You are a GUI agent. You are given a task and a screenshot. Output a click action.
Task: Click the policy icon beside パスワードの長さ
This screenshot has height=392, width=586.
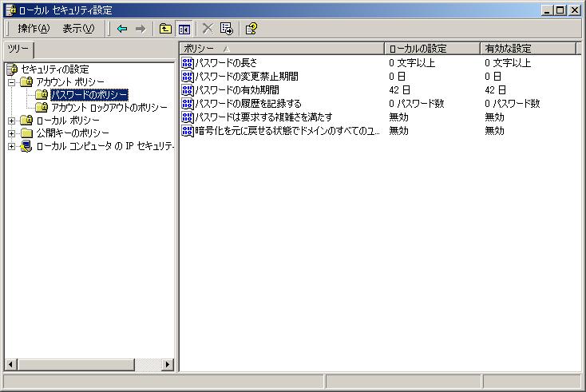pos(188,63)
